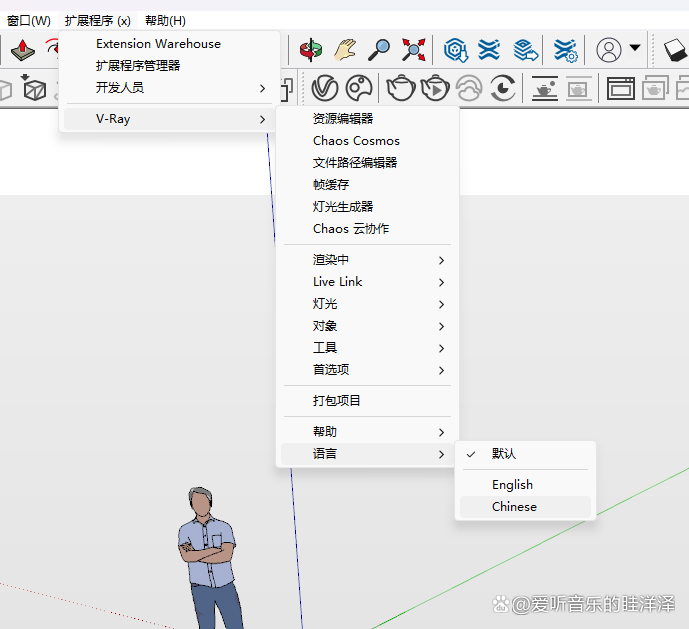This screenshot has height=629, width=689.
Task: Choose 文件路径编辑器 menu entry
Action: (367, 163)
